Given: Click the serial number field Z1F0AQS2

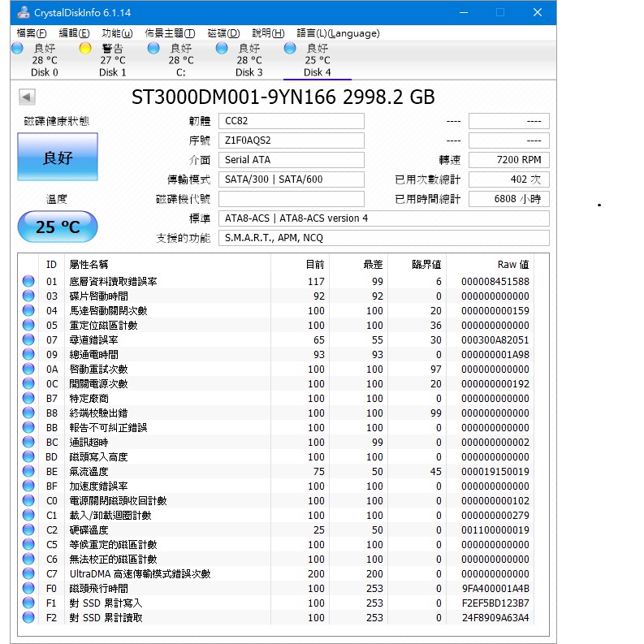Looking at the screenshot, I should tap(292, 140).
